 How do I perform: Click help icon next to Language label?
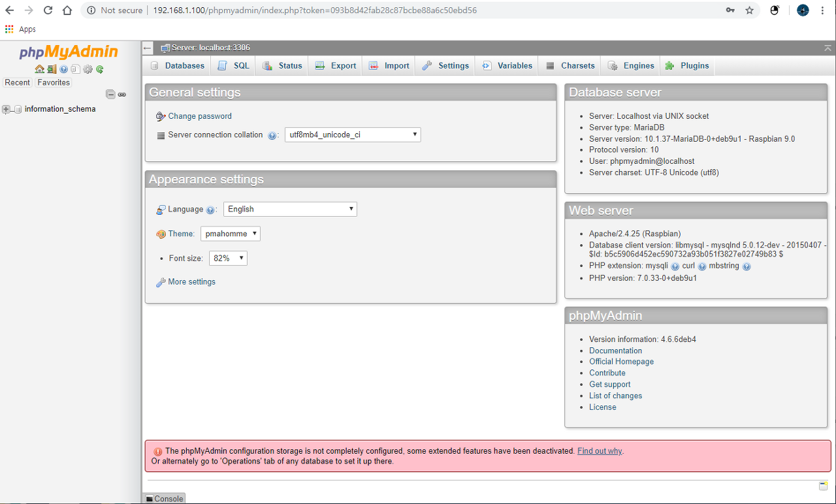click(x=210, y=210)
